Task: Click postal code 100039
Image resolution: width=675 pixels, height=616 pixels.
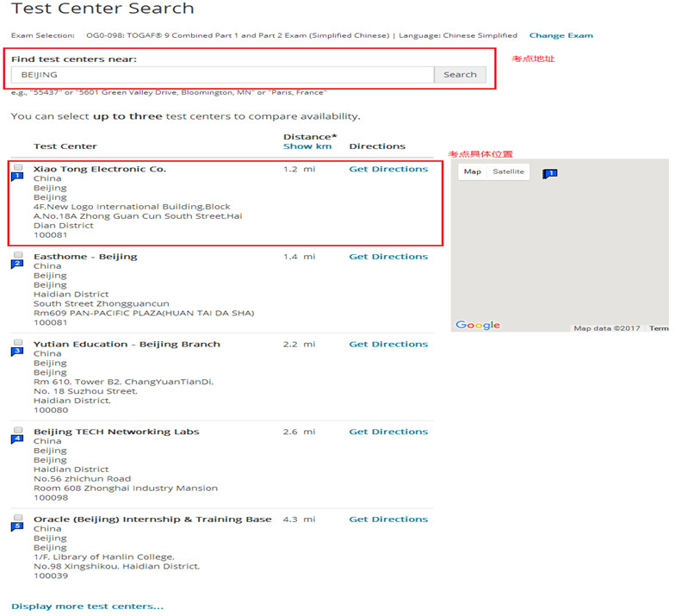Action: [51, 576]
